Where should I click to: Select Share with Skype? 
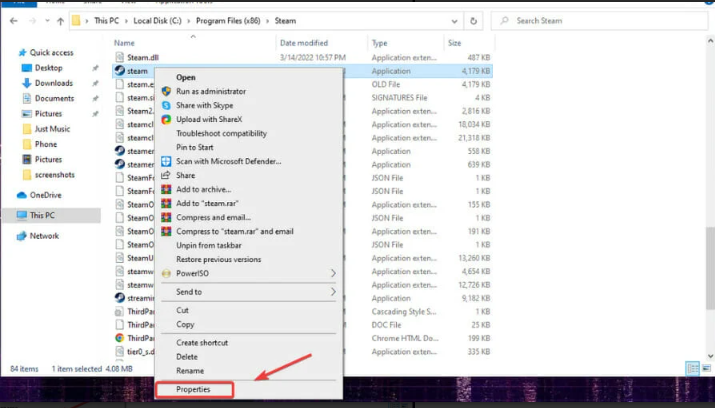(x=204, y=105)
